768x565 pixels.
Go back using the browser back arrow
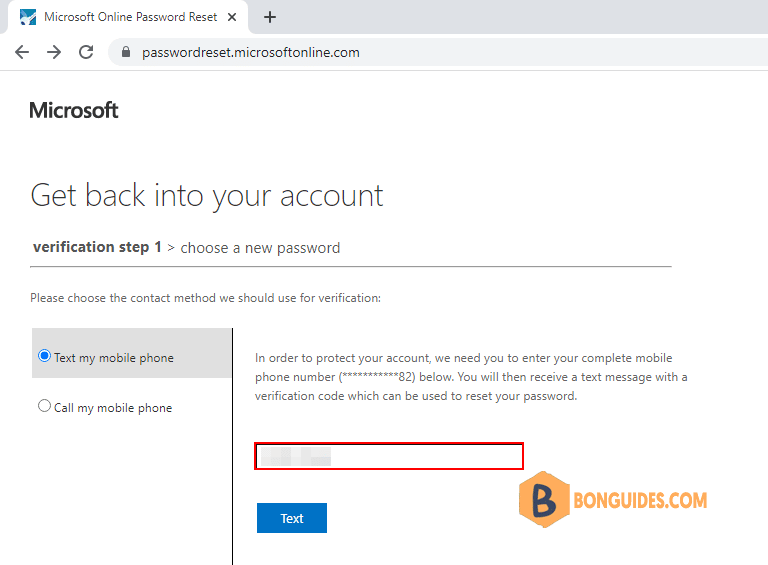[x=22, y=52]
